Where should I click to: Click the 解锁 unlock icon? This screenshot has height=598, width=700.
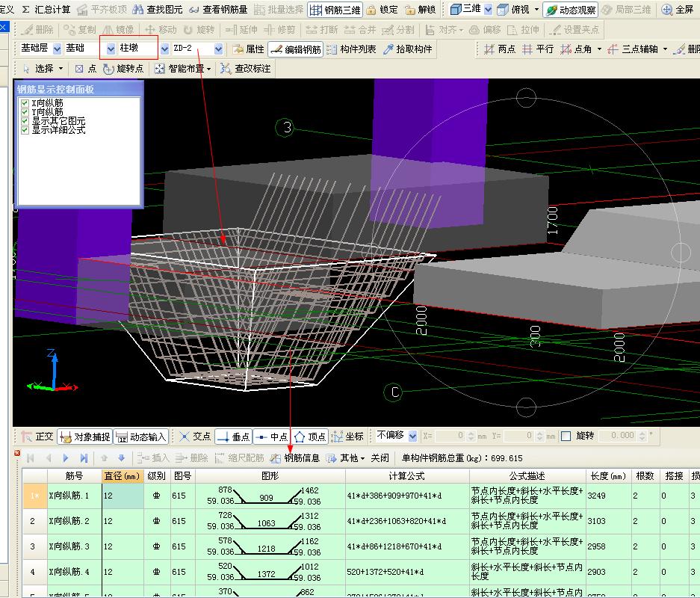409,10
